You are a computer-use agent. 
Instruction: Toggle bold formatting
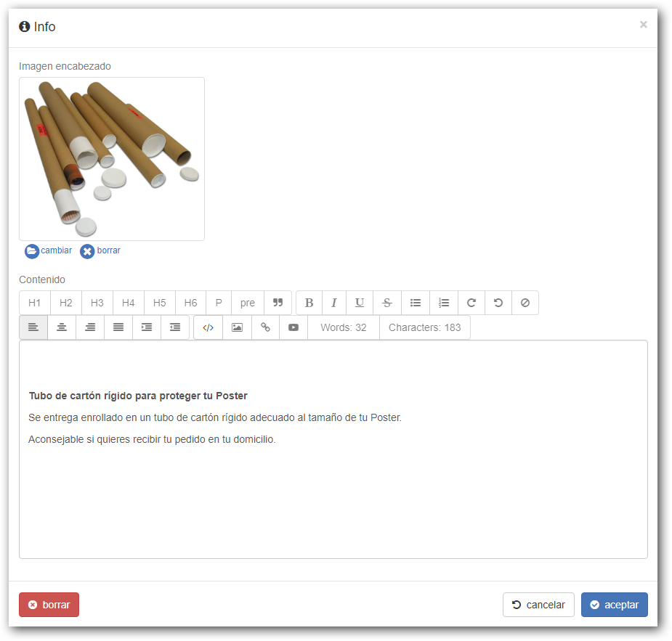coord(309,303)
